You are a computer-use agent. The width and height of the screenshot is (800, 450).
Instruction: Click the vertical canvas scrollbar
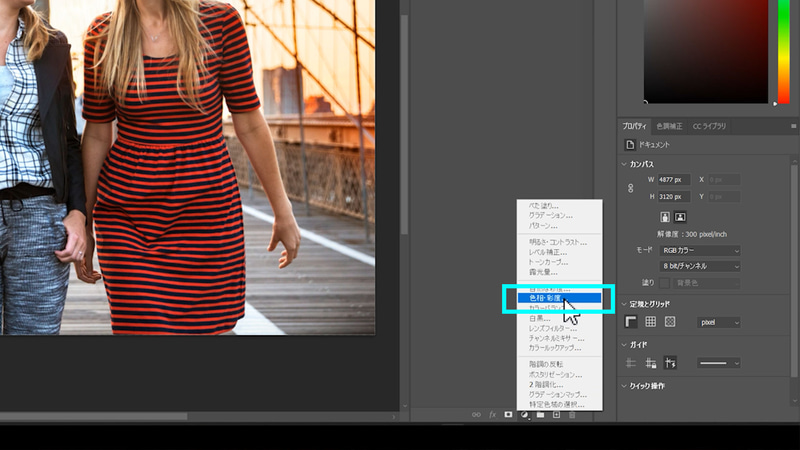point(405,125)
